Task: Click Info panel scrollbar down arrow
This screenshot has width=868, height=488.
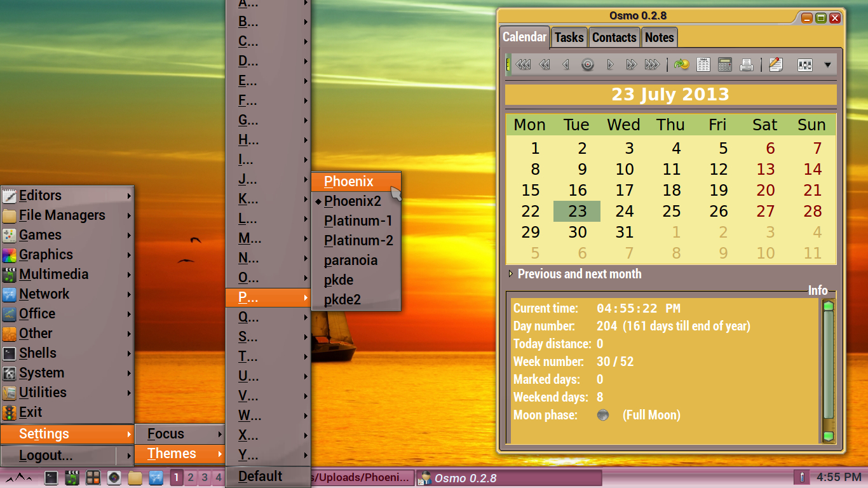Action: tap(828, 436)
